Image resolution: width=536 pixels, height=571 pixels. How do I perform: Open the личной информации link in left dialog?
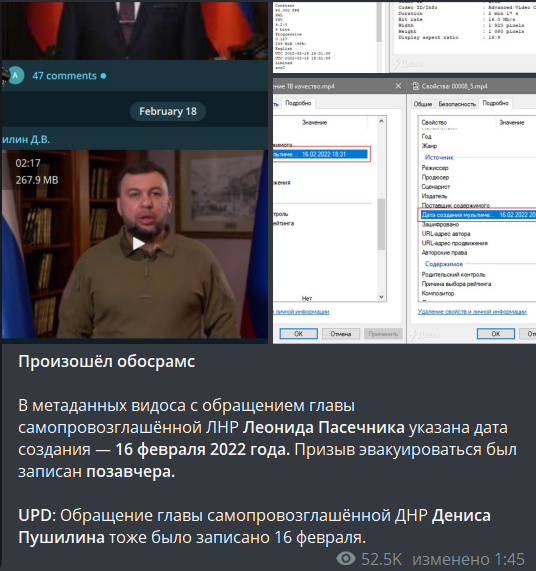(x=301, y=312)
